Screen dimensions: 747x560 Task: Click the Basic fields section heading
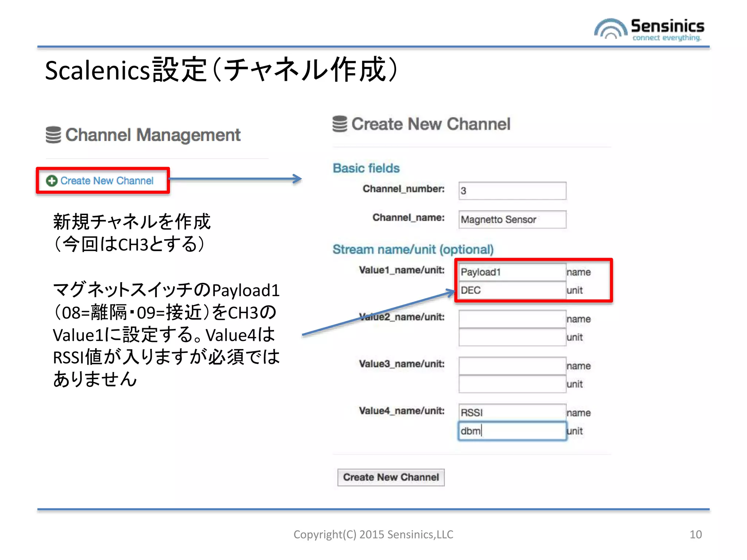(x=366, y=168)
